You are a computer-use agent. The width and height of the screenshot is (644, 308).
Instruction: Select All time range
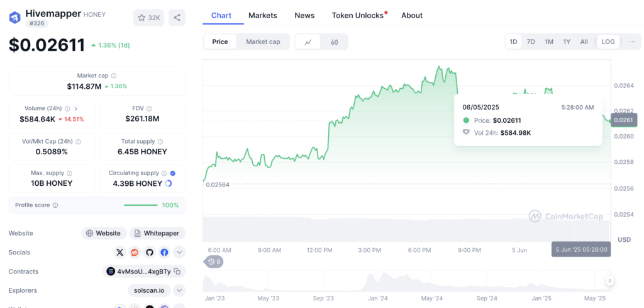click(x=584, y=42)
